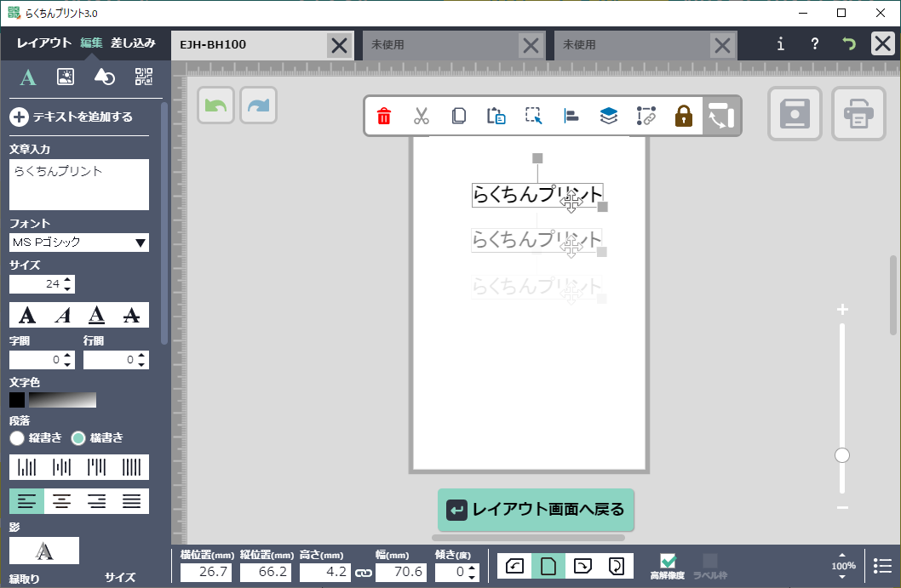Click the grayscale gradient color bar
This screenshot has height=588, width=901.
pyautogui.click(x=63, y=400)
